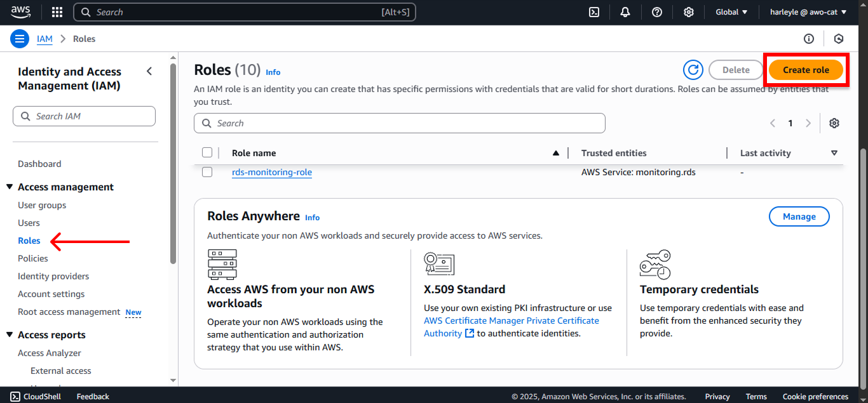Launch CloudShell from the top bar icon
Image resolution: width=868 pixels, height=403 pixels.
(x=594, y=12)
